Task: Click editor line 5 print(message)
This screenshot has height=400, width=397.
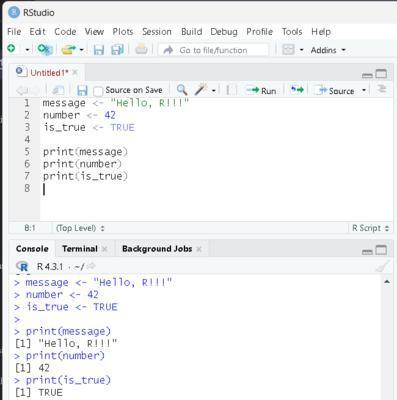Action: click(85, 152)
